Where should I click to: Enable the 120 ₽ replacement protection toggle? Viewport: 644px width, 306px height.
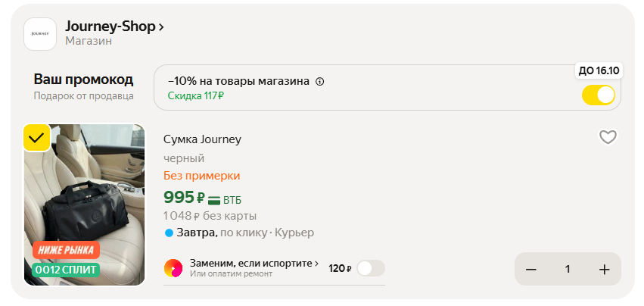[x=370, y=268]
